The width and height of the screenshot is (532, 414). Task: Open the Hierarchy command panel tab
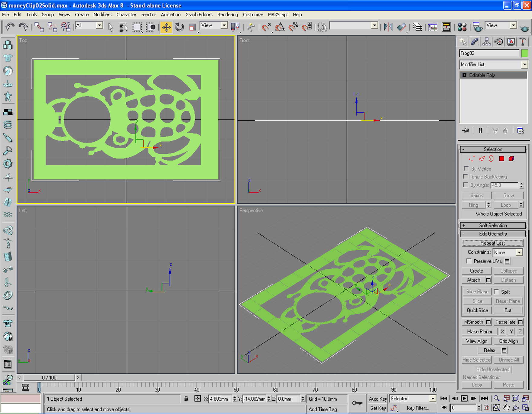point(487,42)
